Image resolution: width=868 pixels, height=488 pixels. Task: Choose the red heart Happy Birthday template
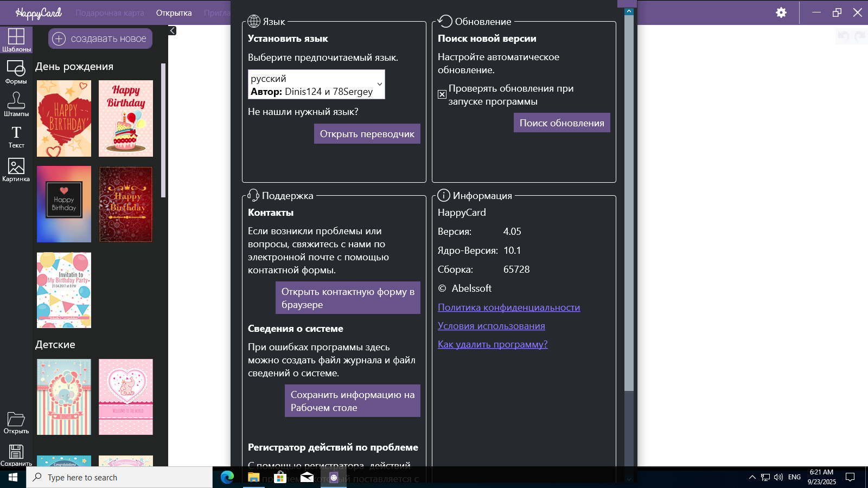64,118
